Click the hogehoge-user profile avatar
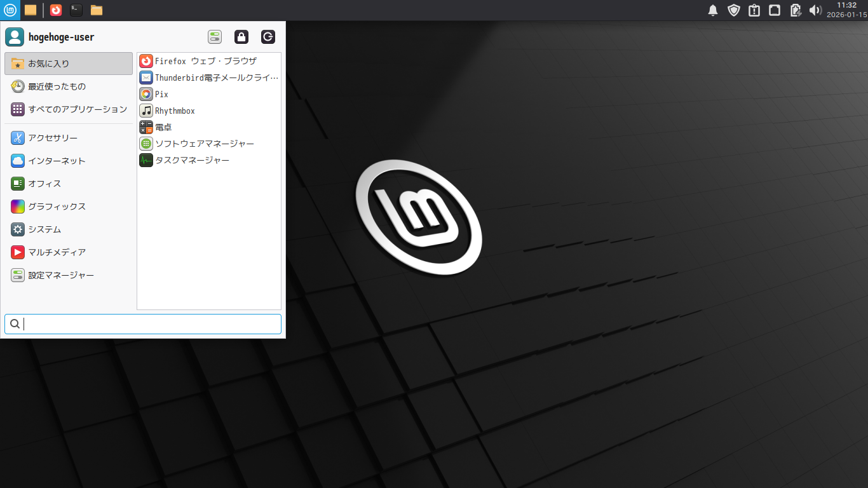 pyautogui.click(x=15, y=37)
